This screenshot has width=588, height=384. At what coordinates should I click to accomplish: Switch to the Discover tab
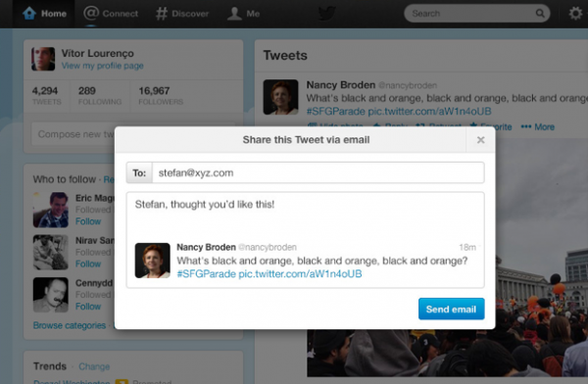(182, 14)
